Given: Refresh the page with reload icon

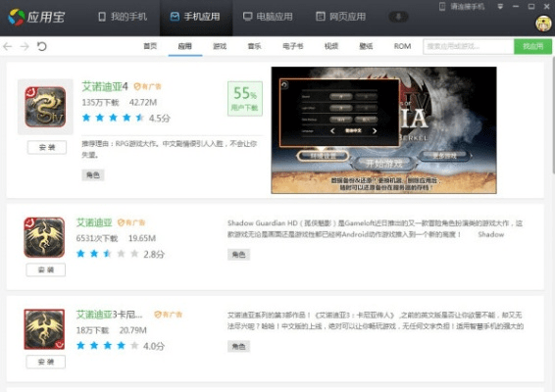Looking at the screenshot, I should coord(42,46).
